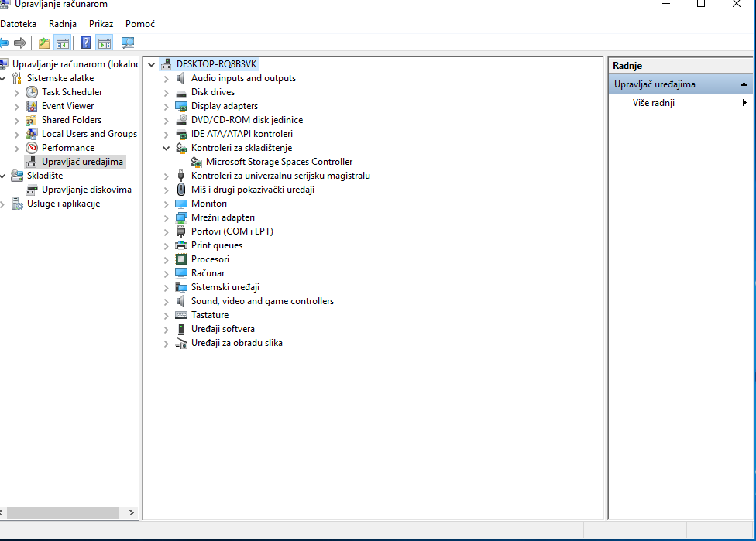Select the DESKTOP-RQ8B3VK computer name

(216, 64)
